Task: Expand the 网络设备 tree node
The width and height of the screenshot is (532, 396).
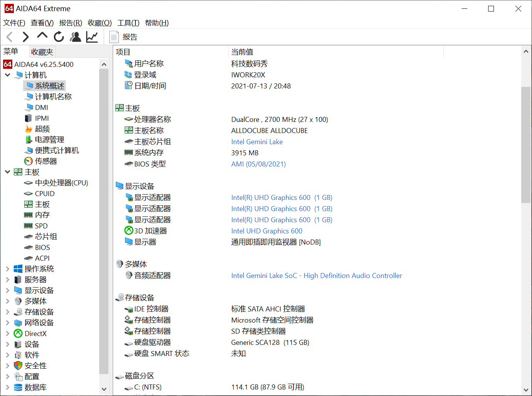Action: pos(8,323)
